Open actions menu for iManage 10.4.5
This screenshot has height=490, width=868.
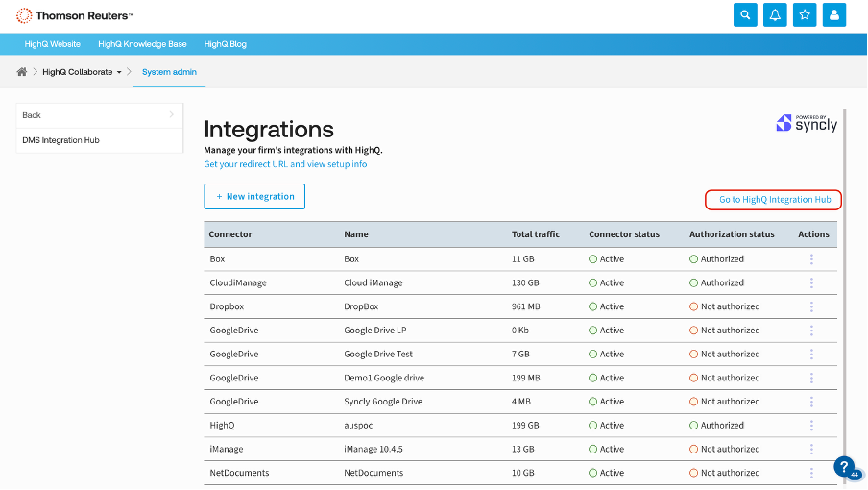[811, 450]
